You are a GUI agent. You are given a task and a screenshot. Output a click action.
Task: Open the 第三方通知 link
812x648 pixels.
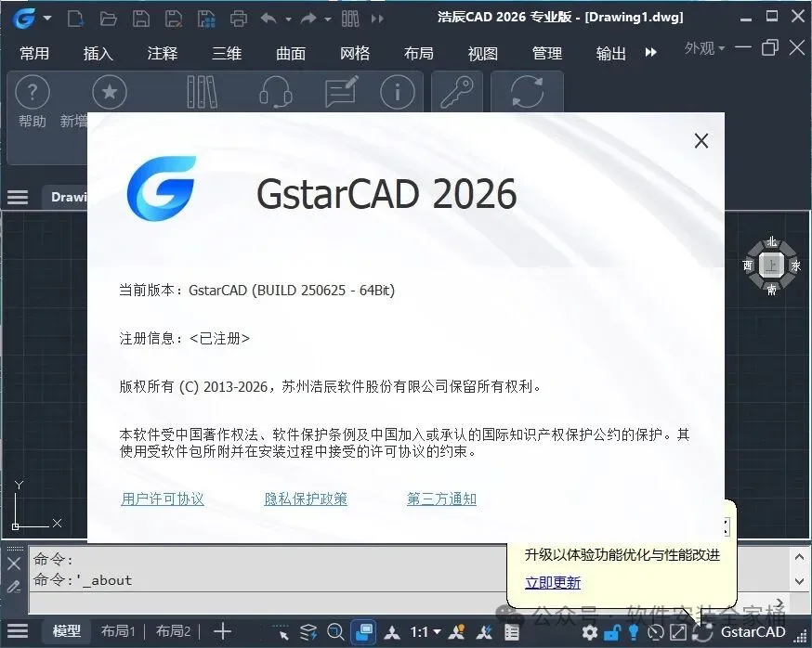(441, 499)
